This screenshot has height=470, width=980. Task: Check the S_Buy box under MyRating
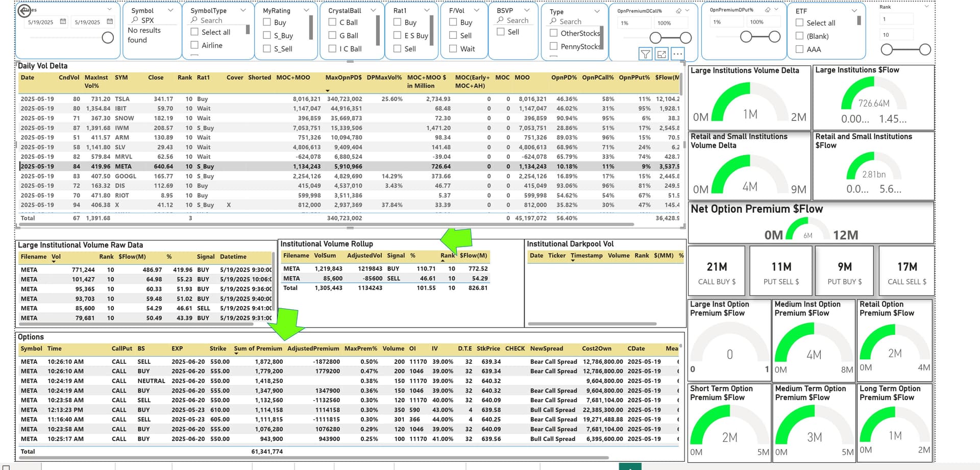pos(267,36)
